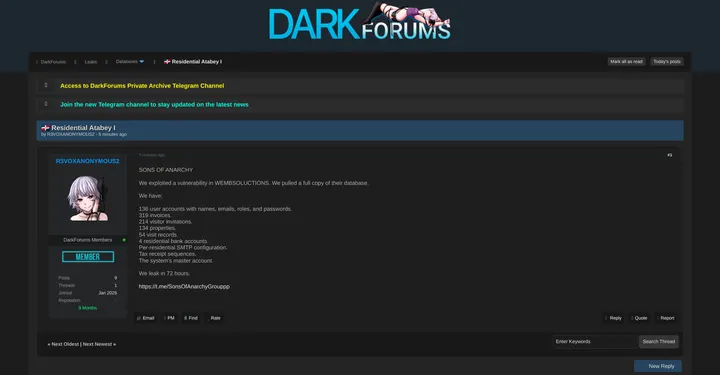
Task: Click the Posts count row
Action: (88, 278)
